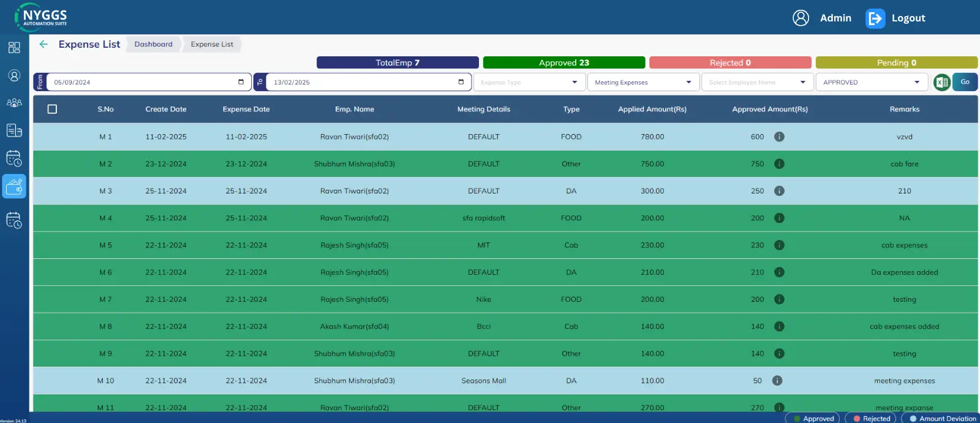980x423 pixels.
Task: Show info for M 9 approved amount
Action: [779, 353]
